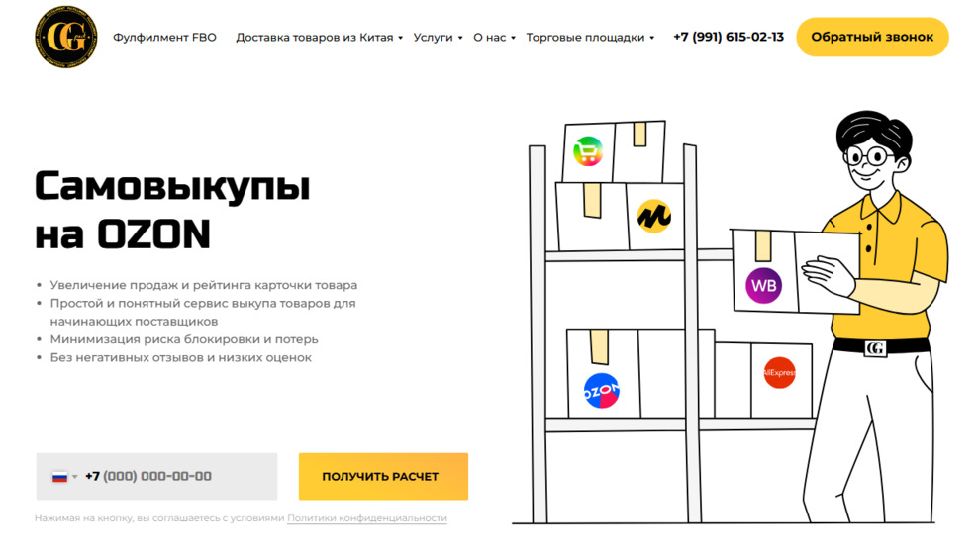
Task: Open Фулфилмент FBO page
Action: pos(164,37)
